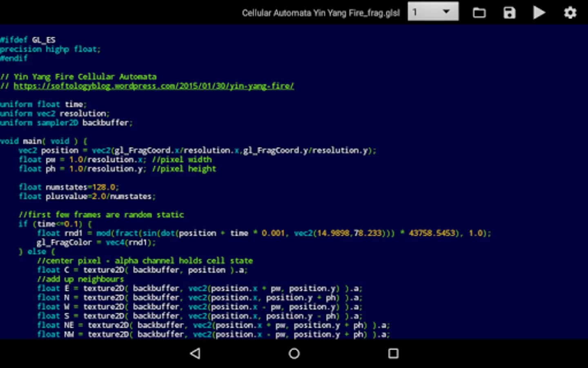Click the 'vec2 position = vec2(gl_FragCoord...' line
This screenshot has height=368, width=588.
[x=198, y=150]
